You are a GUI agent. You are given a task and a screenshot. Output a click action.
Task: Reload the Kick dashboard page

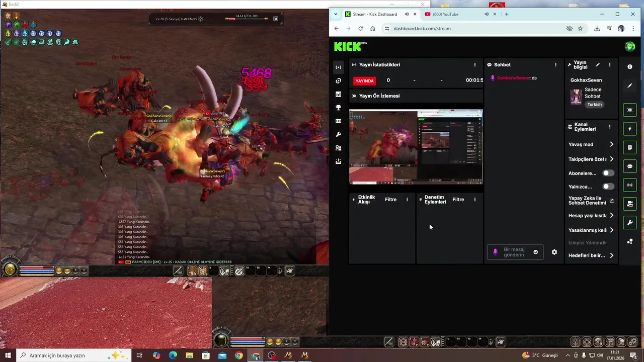(x=360, y=29)
